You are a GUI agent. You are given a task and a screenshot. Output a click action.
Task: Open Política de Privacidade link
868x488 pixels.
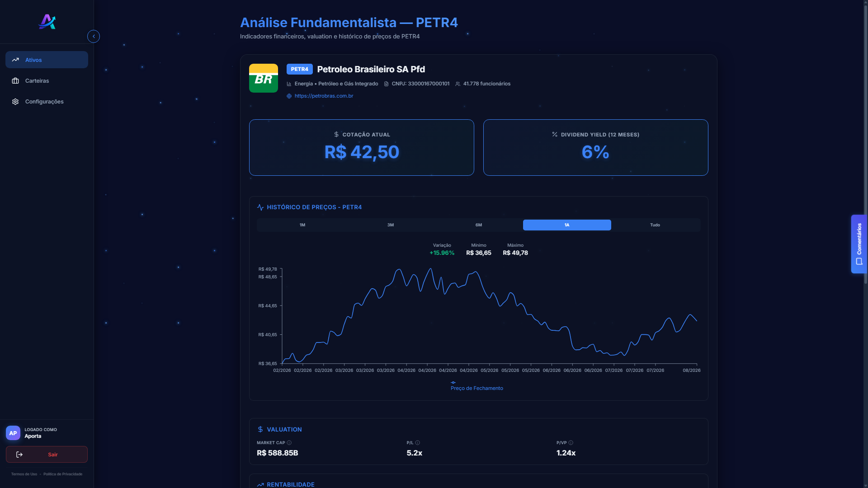point(63,474)
